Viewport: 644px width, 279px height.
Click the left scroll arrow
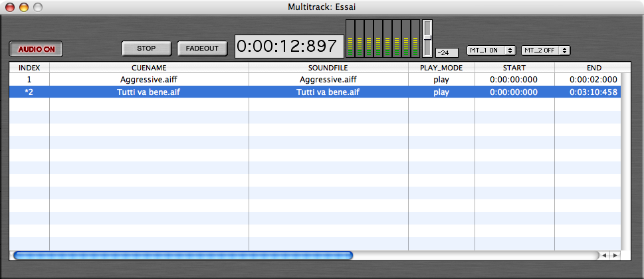point(604,255)
